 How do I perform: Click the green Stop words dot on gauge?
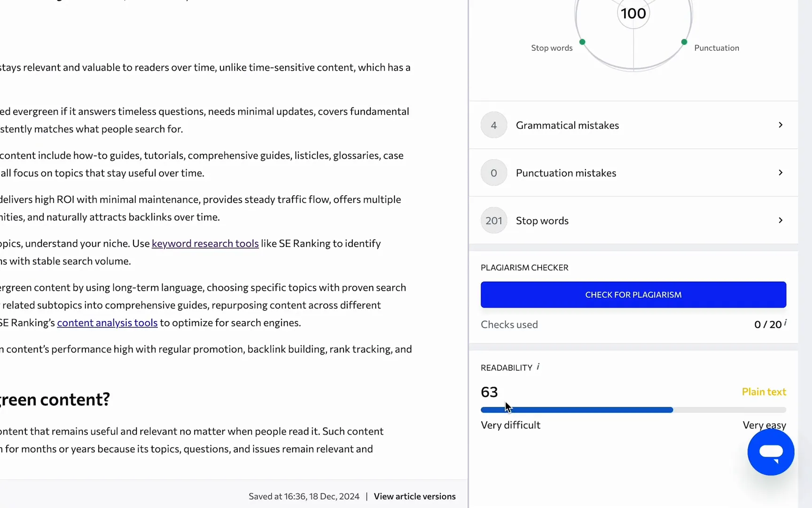click(x=582, y=42)
